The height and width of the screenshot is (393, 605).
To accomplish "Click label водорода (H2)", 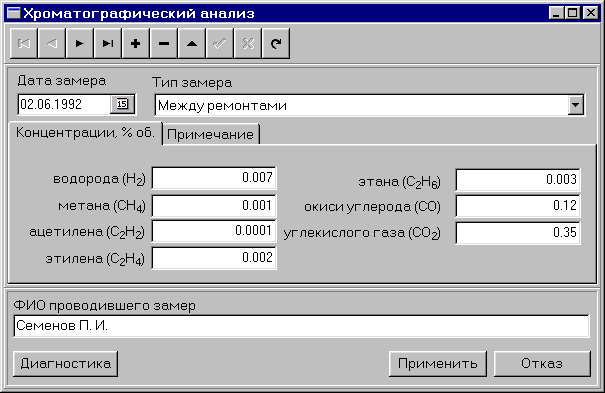I will click(x=99, y=179).
